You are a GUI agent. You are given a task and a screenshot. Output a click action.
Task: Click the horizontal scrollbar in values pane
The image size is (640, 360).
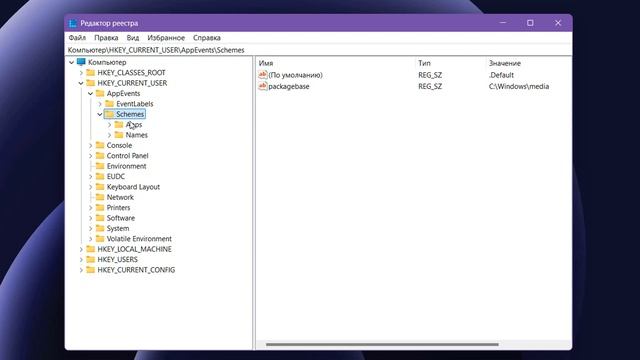coord(382,344)
